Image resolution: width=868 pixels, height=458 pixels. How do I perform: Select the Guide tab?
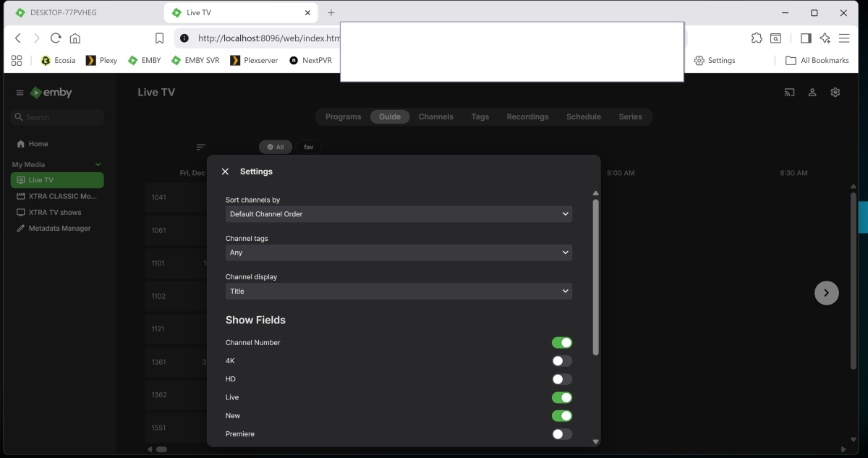pyautogui.click(x=390, y=116)
